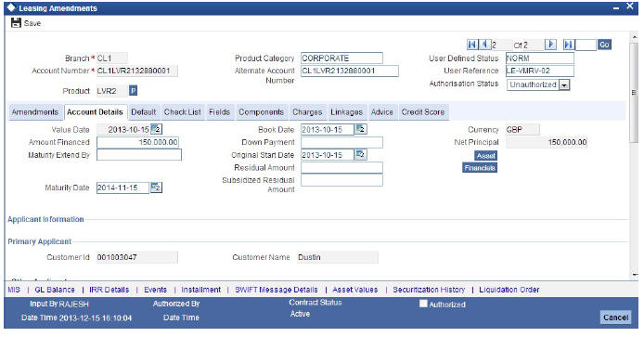Click the Residual Amount field
Viewport: 644px width, 337px height.
coord(341,168)
